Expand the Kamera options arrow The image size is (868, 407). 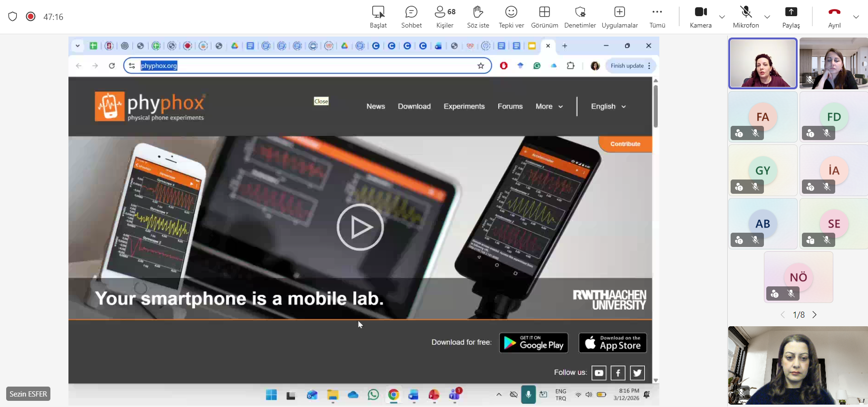pyautogui.click(x=722, y=17)
